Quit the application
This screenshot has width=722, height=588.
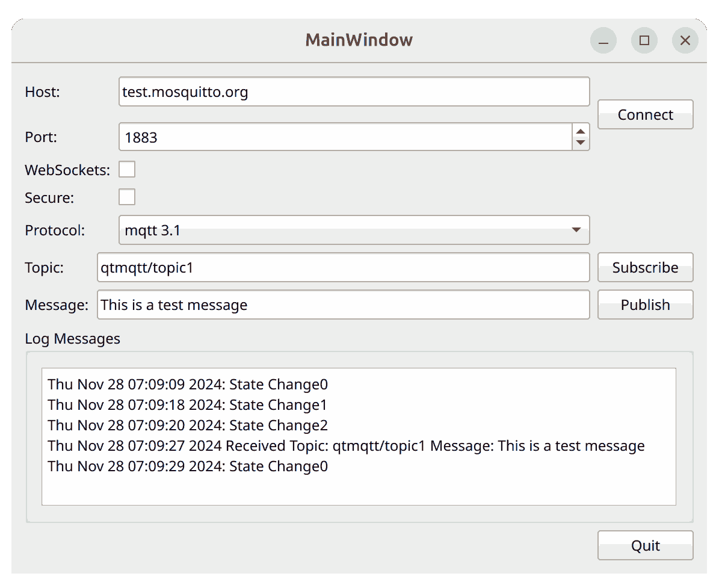coord(645,545)
